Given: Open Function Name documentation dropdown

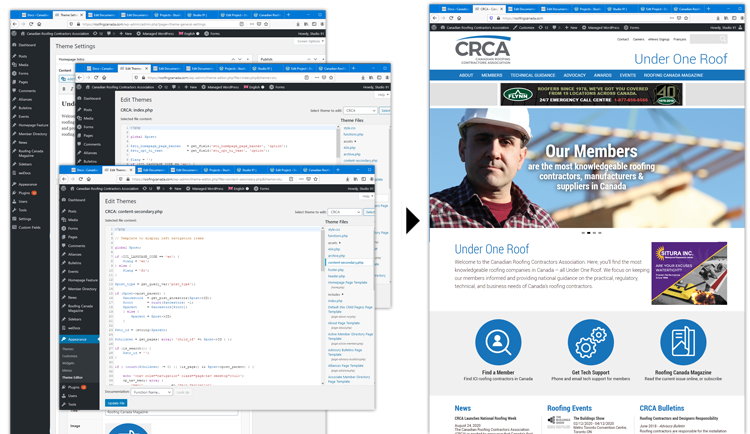Looking at the screenshot, I should [152, 392].
